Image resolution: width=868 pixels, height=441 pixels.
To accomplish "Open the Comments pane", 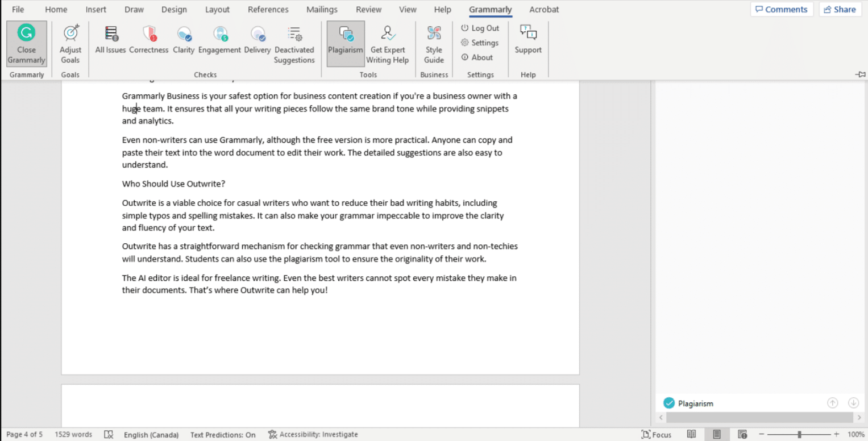I will (x=782, y=9).
